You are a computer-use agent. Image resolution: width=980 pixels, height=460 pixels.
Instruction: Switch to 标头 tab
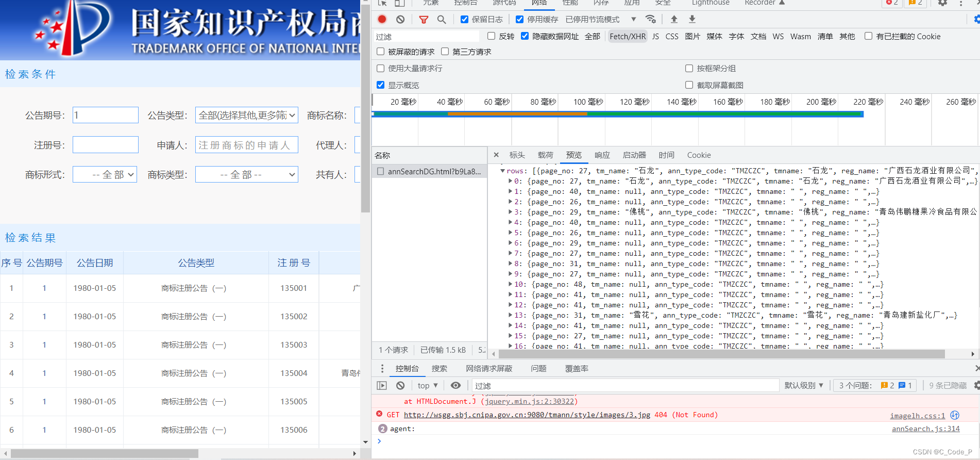click(517, 155)
